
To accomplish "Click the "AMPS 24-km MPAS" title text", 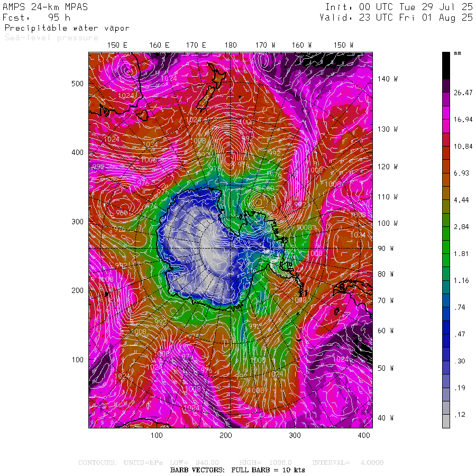I will click(x=45, y=7).
